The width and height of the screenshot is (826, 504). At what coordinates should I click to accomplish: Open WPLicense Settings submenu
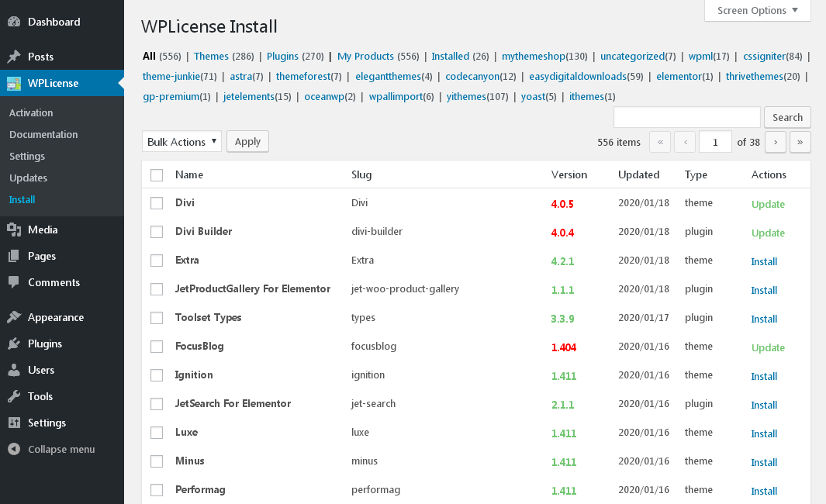[x=27, y=156]
